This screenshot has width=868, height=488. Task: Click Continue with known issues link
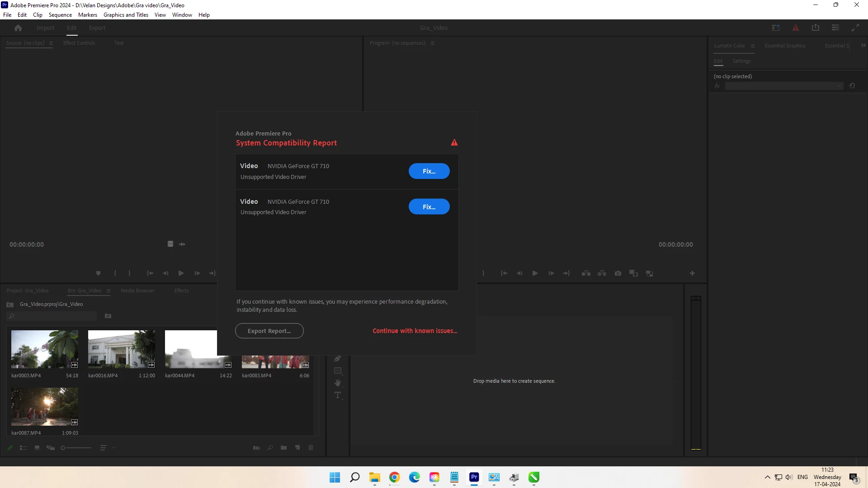click(415, 331)
